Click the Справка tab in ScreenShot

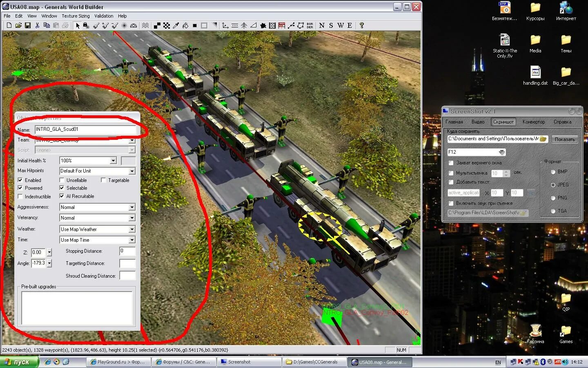pos(562,122)
